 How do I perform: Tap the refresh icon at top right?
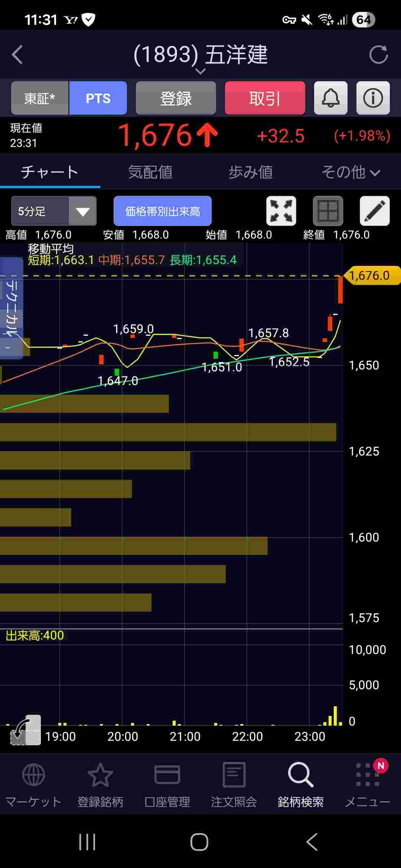click(378, 55)
